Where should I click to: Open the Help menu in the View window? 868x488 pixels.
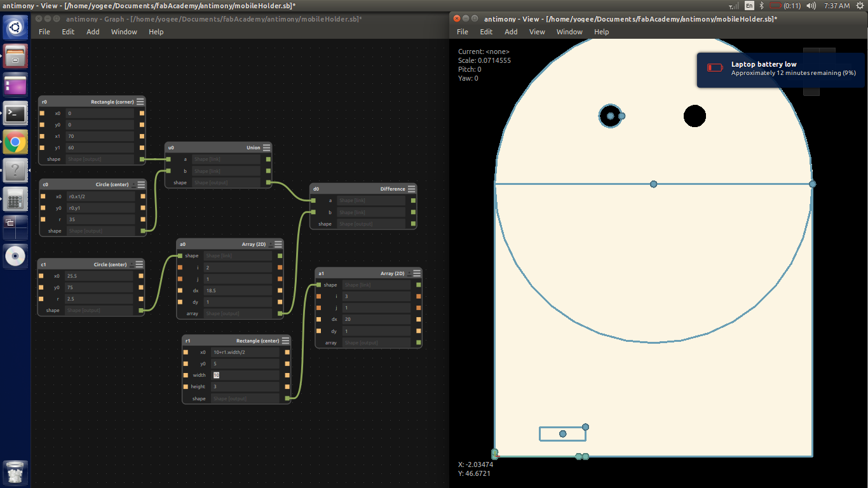601,32
